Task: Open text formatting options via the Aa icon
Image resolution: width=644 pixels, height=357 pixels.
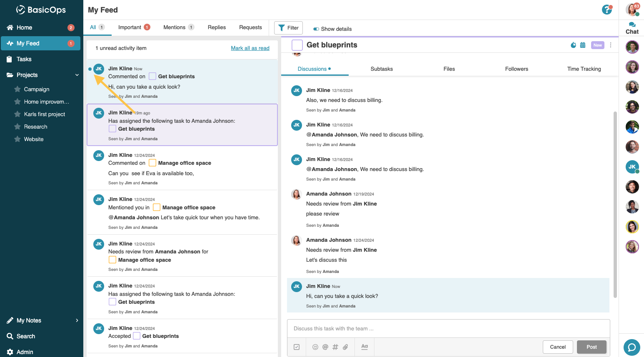Action: click(x=364, y=347)
